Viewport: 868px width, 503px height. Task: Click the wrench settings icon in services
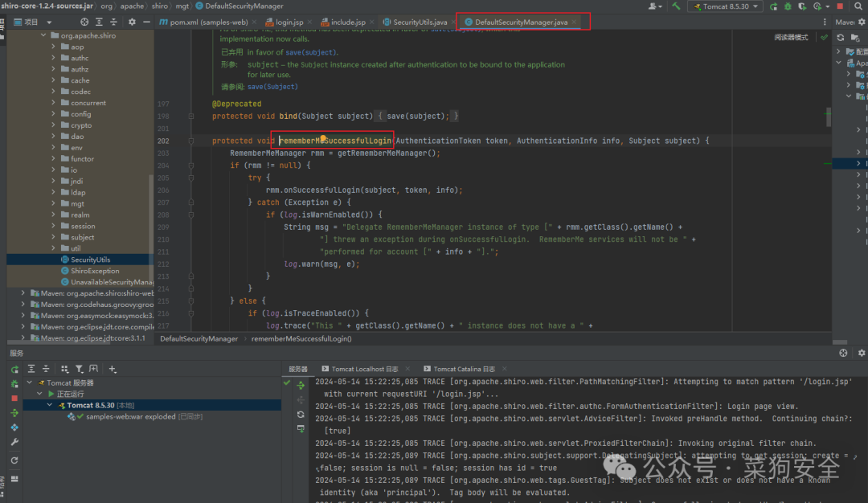[15, 442]
